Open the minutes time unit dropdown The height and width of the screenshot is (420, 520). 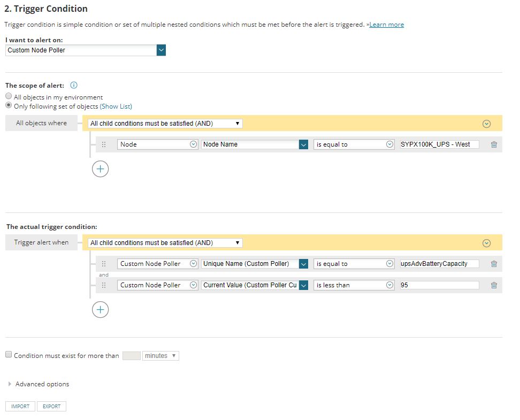(x=160, y=356)
